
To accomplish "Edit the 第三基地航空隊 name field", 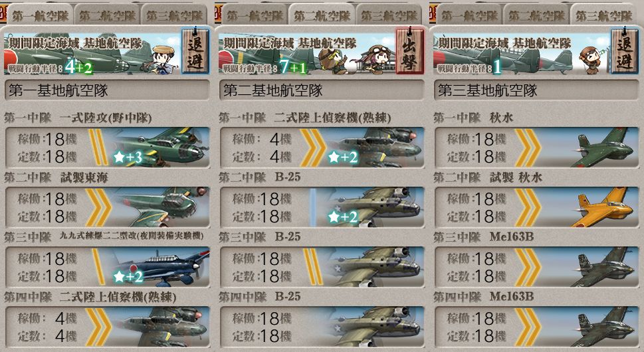I will (536, 91).
